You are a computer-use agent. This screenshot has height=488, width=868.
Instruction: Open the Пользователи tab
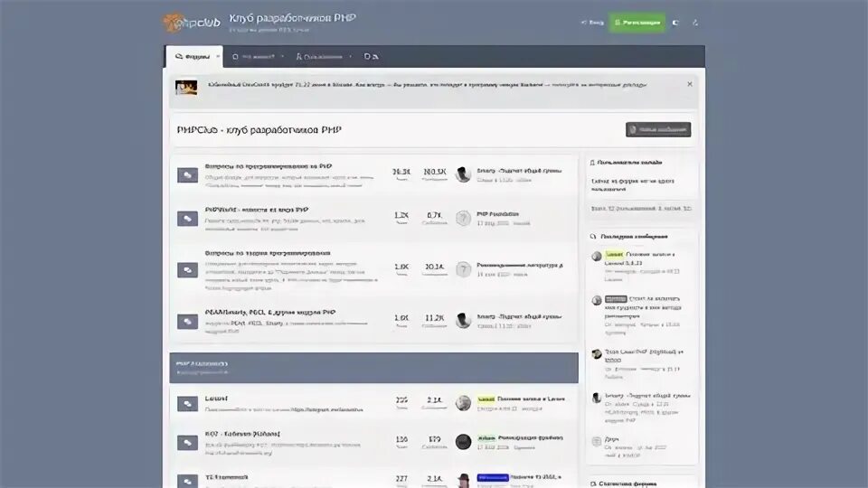coord(319,56)
